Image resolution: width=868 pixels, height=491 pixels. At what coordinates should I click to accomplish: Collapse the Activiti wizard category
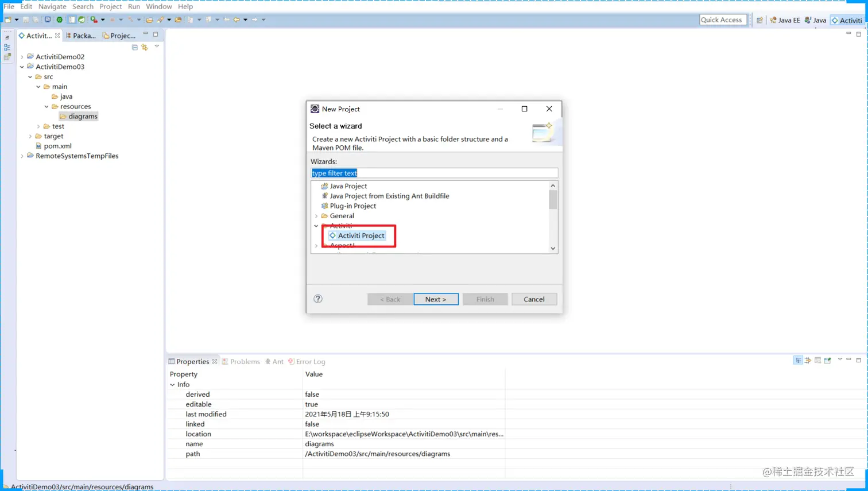point(316,226)
